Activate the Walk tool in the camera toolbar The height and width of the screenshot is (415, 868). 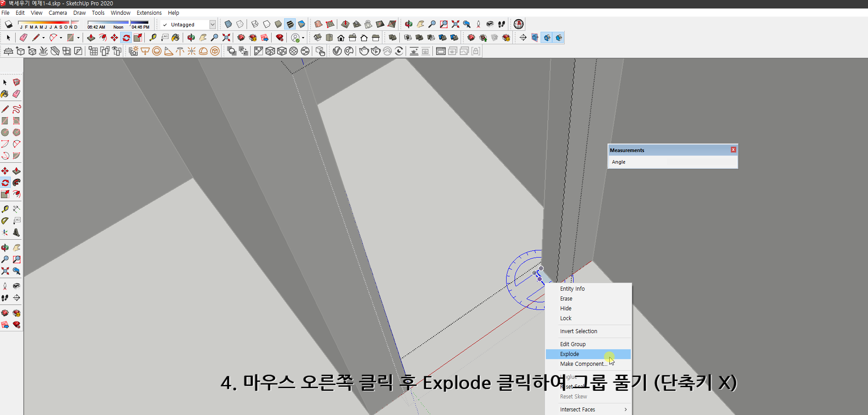[x=501, y=24]
